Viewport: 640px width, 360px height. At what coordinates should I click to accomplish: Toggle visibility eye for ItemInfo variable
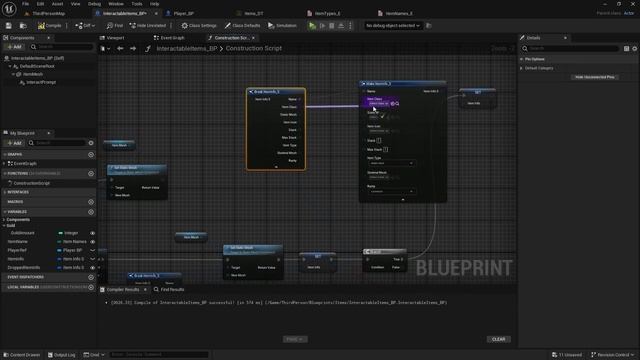click(x=93, y=259)
